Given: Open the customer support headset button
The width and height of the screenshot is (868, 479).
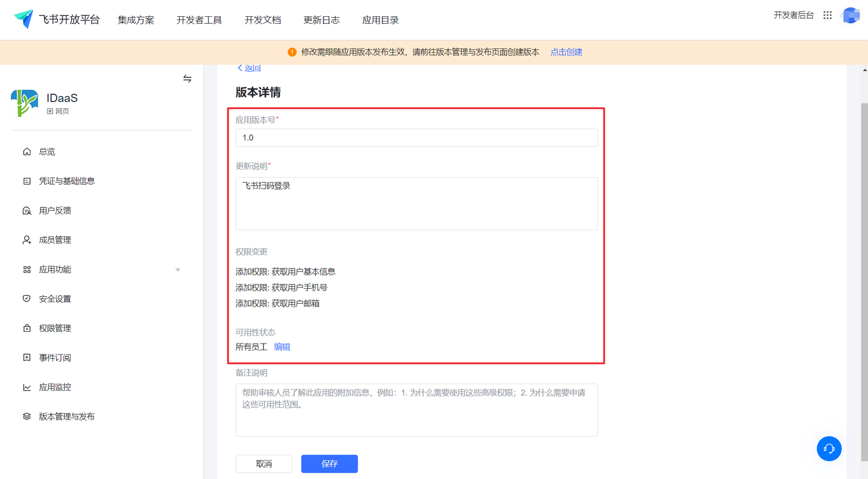Looking at the screenshot, I should [x=829, y=448].
